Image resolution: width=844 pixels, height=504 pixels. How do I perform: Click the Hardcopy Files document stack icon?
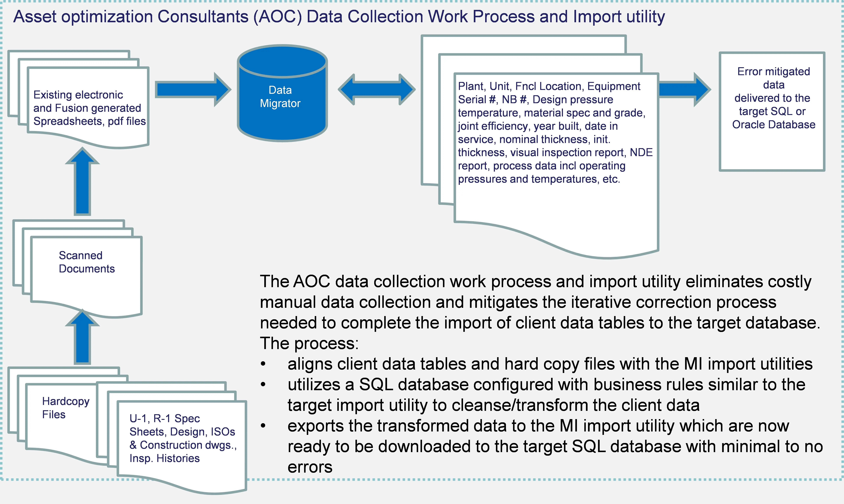point(60,420)
